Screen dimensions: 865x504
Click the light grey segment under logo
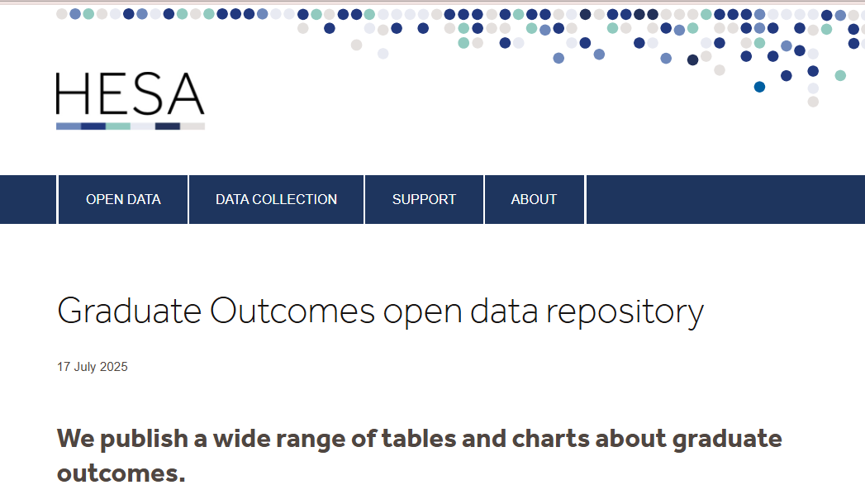(192, 126)
